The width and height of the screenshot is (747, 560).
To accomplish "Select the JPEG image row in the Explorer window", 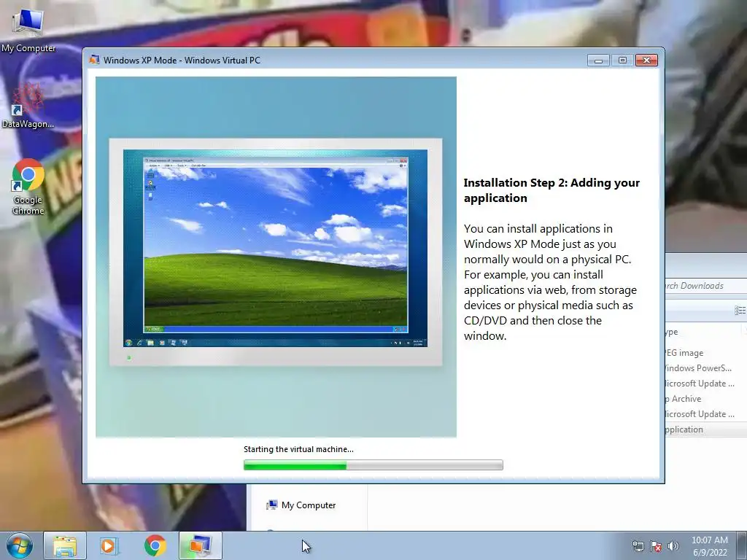I will [x=706, y=353].
